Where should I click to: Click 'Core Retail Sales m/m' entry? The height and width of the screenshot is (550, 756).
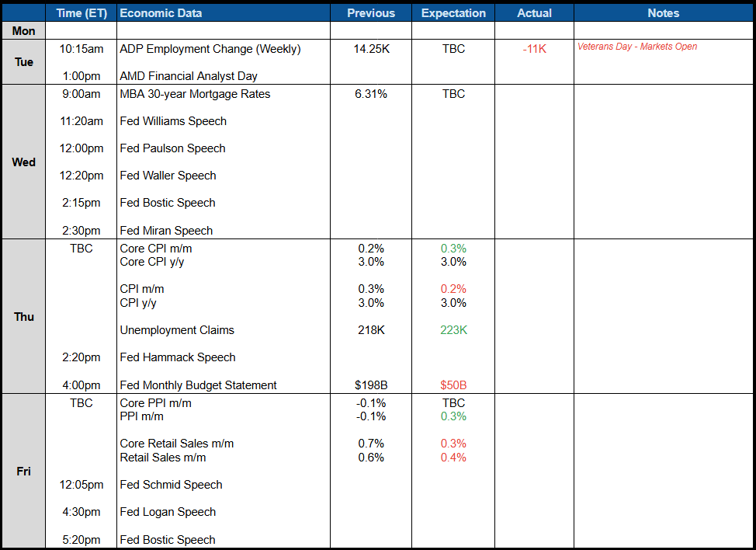click(176, 444)
